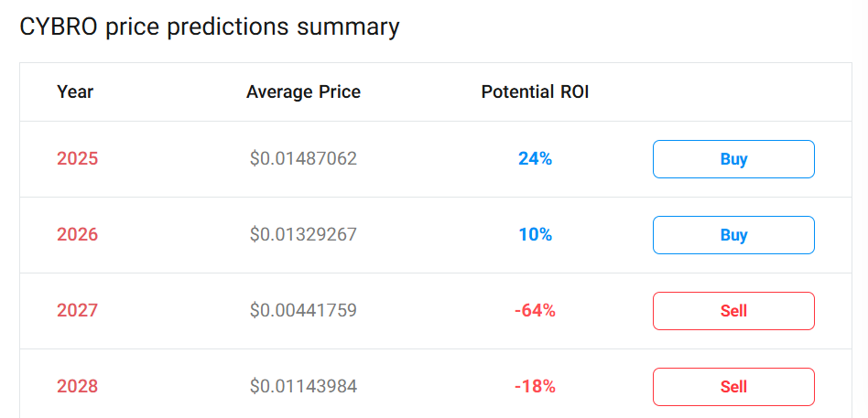This screenshot has width=868, height=418.
Task: Click the Sell button for 2027
Action: [x=733, y=311]
